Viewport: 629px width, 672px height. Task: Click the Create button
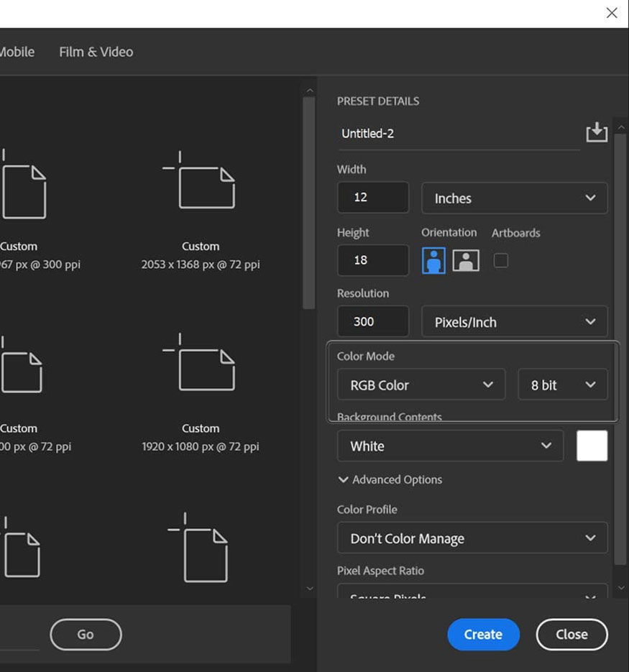(483, 635)
